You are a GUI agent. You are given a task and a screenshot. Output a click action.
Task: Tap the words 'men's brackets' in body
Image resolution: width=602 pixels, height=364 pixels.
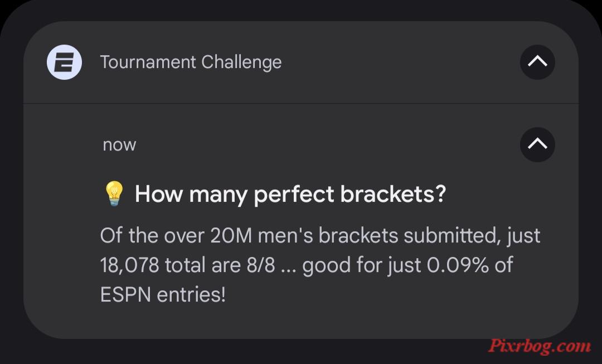[328, 236]
